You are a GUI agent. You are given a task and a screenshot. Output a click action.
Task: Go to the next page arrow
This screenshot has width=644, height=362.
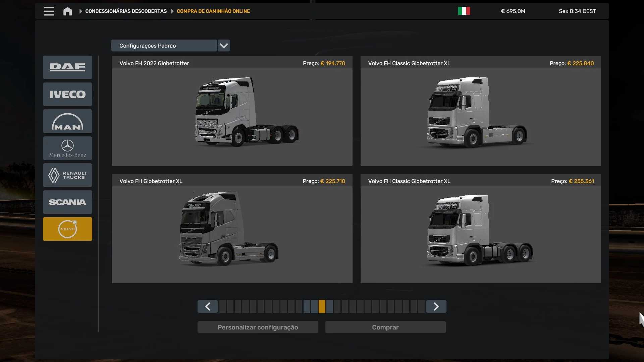point(436,306)
